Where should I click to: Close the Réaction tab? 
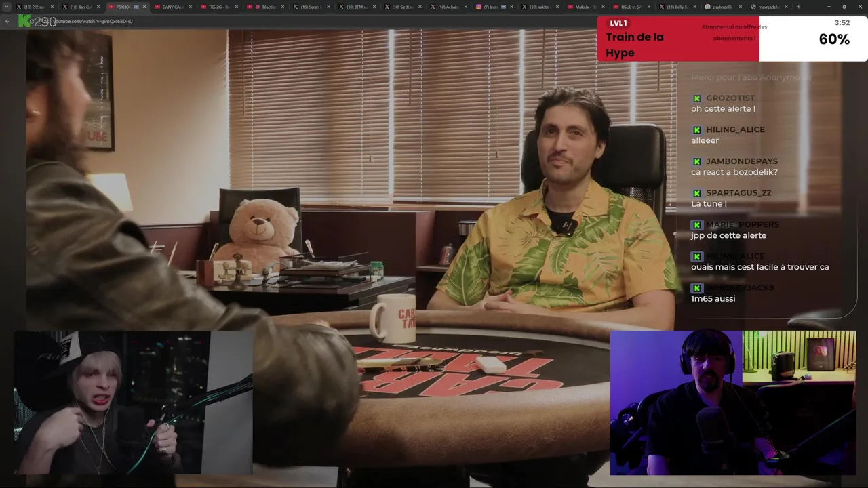(x=282, y=7)
